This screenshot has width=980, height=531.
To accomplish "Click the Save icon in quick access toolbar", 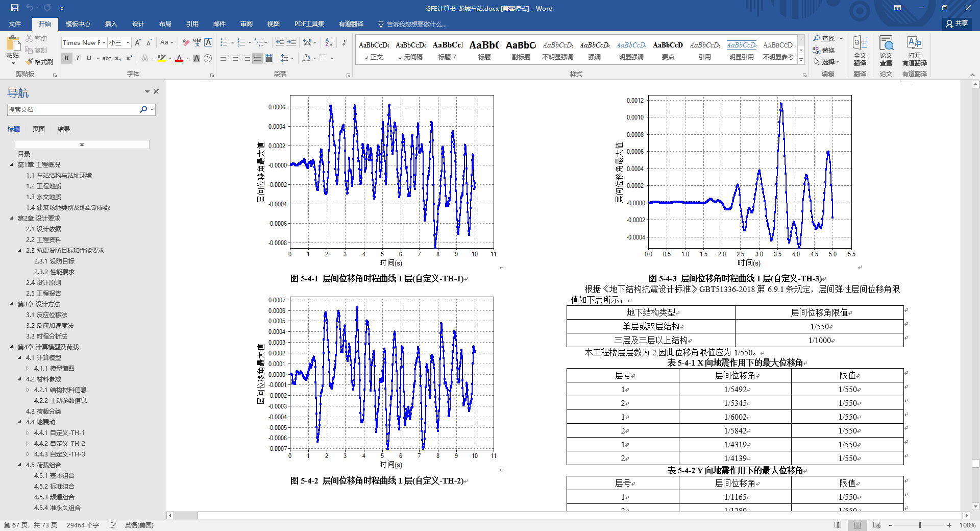I will tap(14, 8).
